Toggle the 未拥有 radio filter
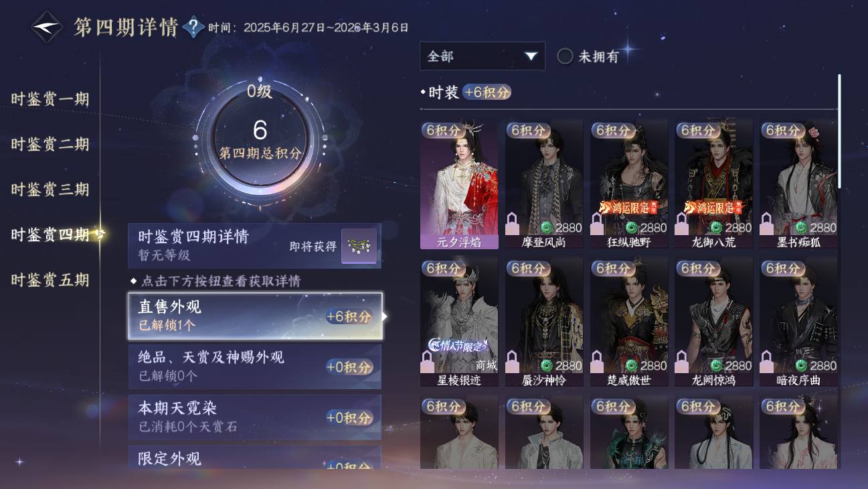Screen dimensions: 868x489 pyautogui.click(x=566, y=56)
